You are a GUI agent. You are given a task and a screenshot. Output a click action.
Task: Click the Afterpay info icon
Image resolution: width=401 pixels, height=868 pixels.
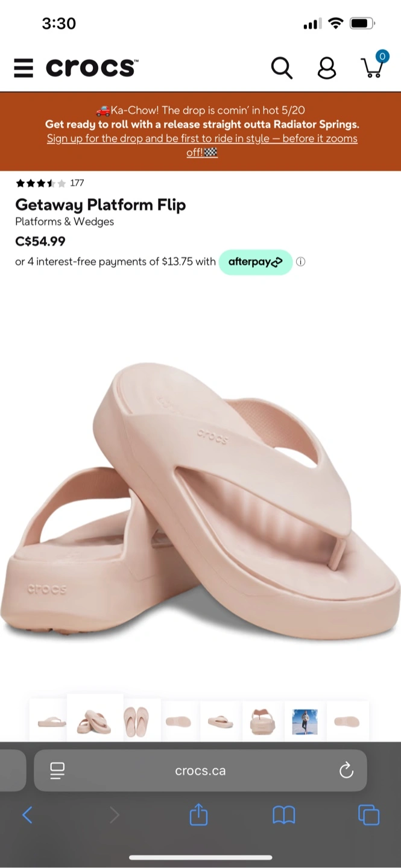pyautogui.click(x=301, y=262)
